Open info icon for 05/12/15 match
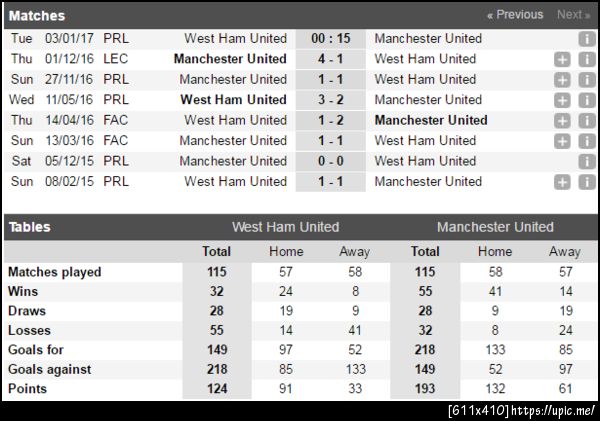Viewport: 600px width, 421px height. (x=587, y=161)
